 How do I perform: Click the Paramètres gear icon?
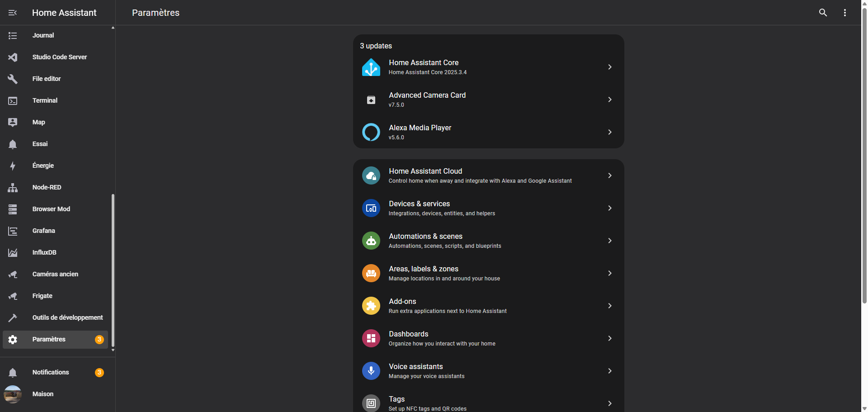(13, 339)
